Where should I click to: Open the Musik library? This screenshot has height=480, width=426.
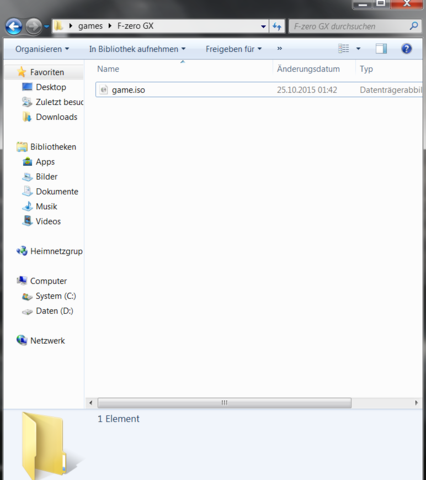(x=46, y=207)
